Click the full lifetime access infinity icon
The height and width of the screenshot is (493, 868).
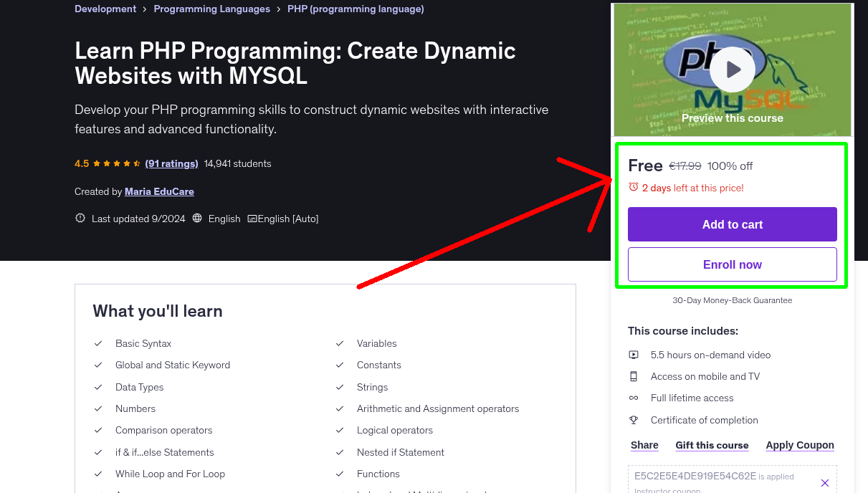pos(634,398)
